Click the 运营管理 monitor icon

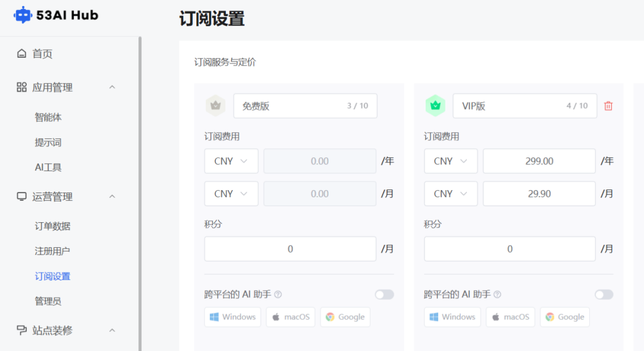[20, 197]
